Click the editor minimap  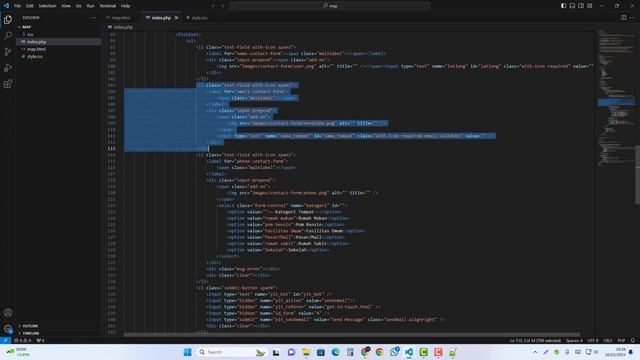(616, 98)
